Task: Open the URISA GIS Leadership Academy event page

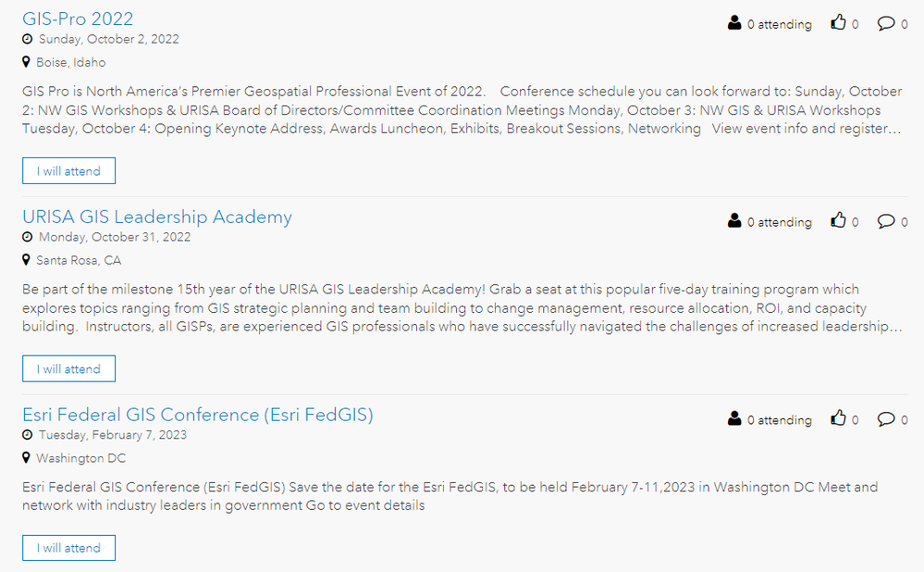Action: point(157,217)
